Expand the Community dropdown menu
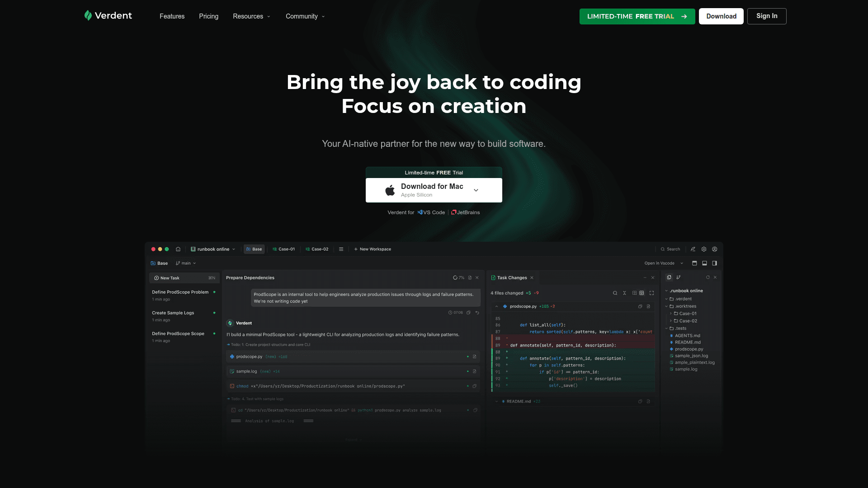Image resolution: width=868 pixels, height=488 pixels. click(305, 16)
